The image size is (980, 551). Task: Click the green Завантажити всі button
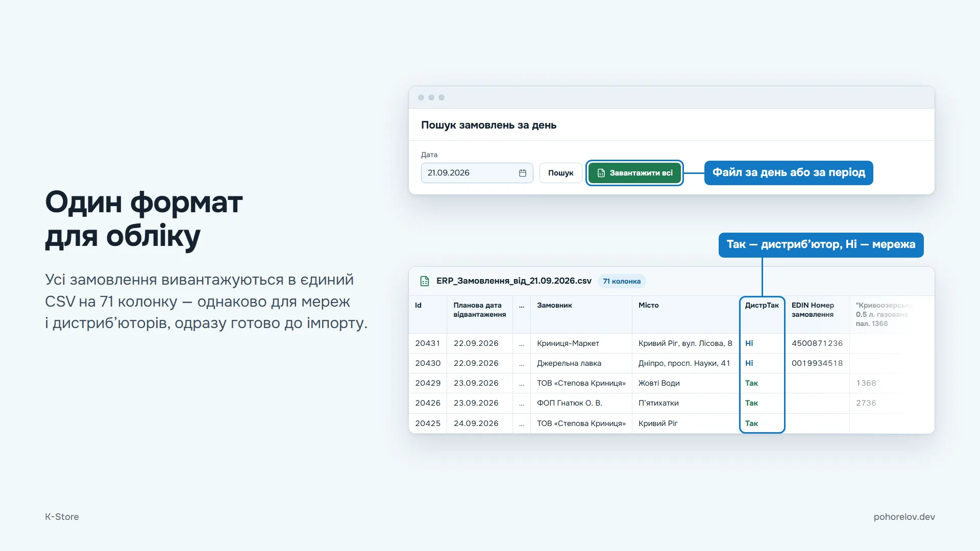634,173
